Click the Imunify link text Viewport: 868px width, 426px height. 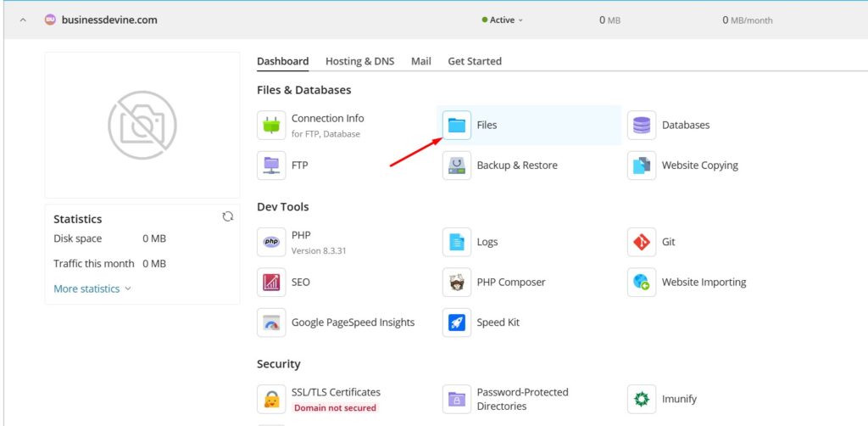point(679,399)
